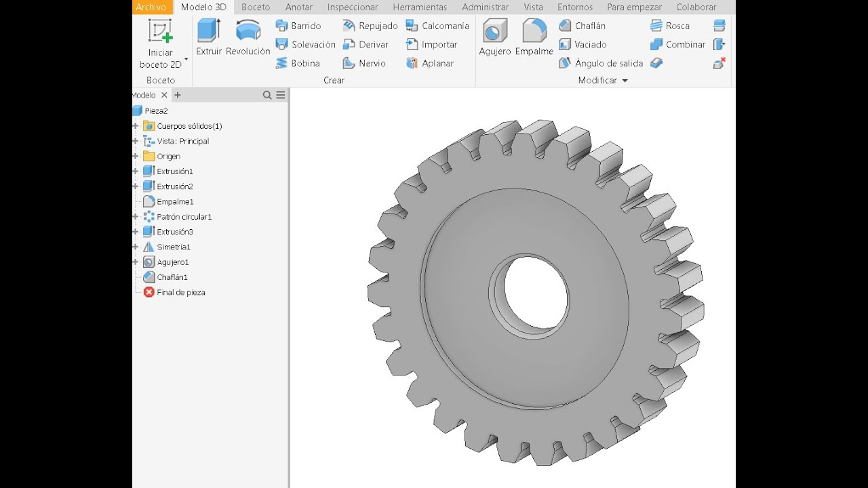
Task: Click the Combinar tool
Action: coord(677,45)
